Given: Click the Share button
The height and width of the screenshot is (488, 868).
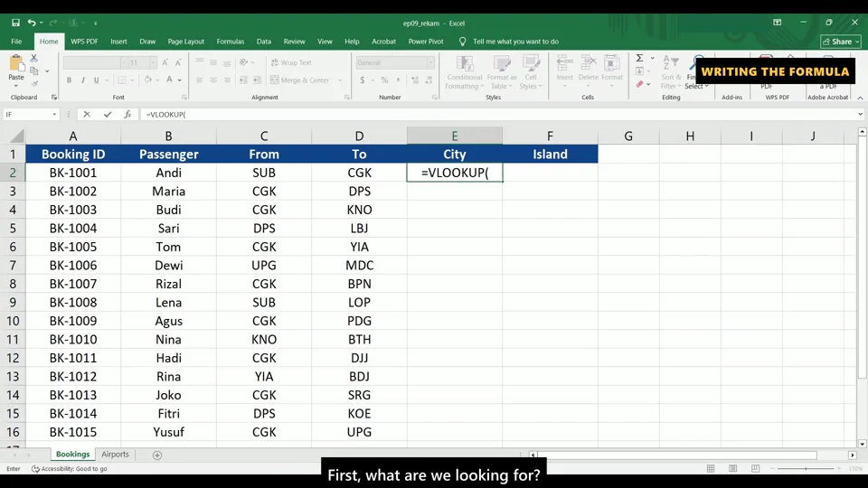Looking at the screenshot, I should [841, 42].
